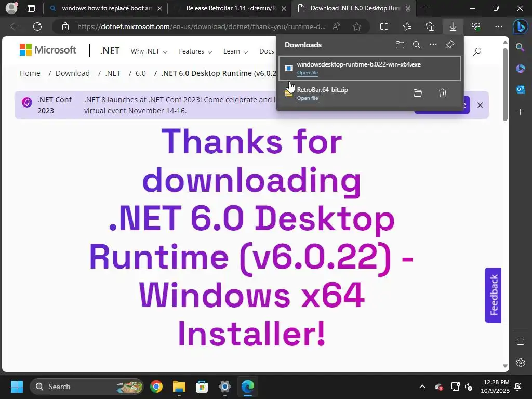Viewport: 532px width, 399px height.
Task: Search the Microsoft .NET site
Action: click(477, 51)
